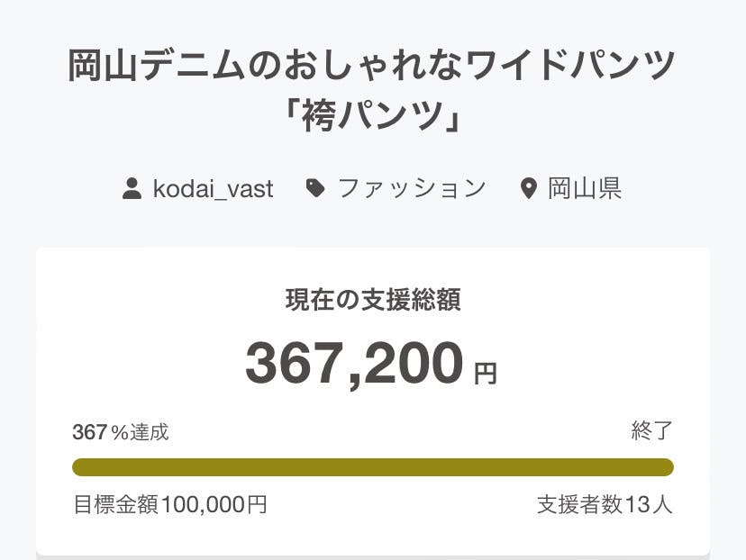
Task: Click the 367 percentage figure
Action: 89,432
